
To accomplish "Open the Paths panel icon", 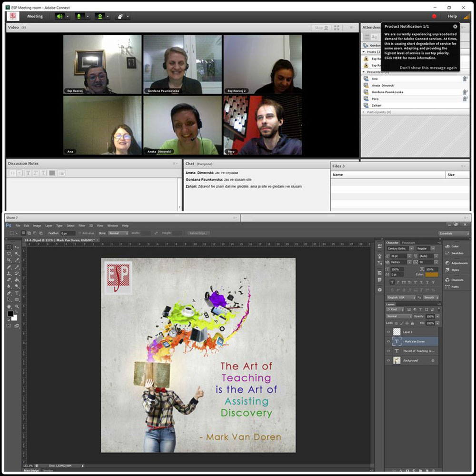I will point(447,287).
